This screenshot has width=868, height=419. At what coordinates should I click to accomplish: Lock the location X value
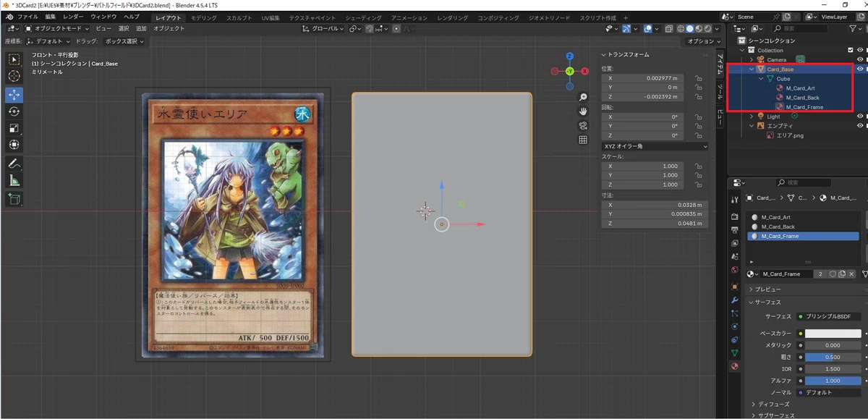[698, 78]
